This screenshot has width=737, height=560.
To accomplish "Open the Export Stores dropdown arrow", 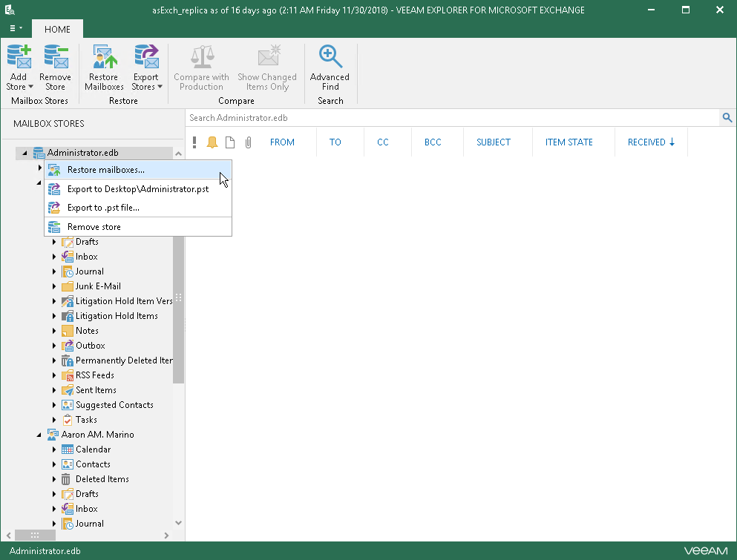I will click(x=160, y=87).
